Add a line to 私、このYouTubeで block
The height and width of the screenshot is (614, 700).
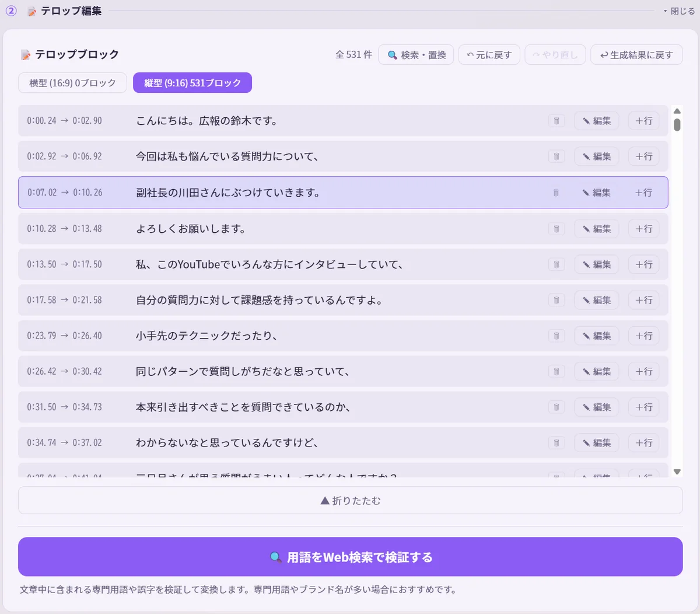pos(644,264)
